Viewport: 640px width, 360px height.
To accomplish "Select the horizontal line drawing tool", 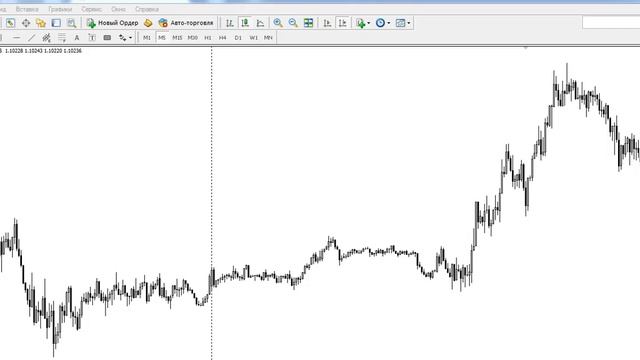I will point(16,38).
